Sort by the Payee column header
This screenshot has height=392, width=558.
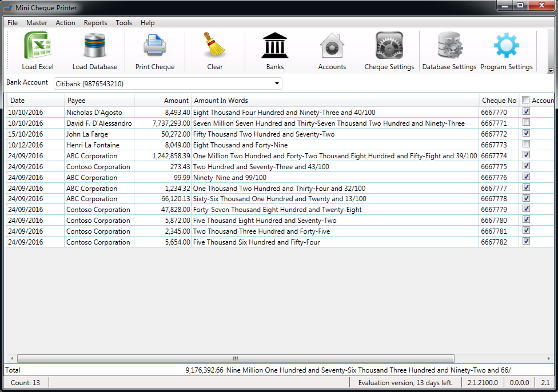(99, 101)
